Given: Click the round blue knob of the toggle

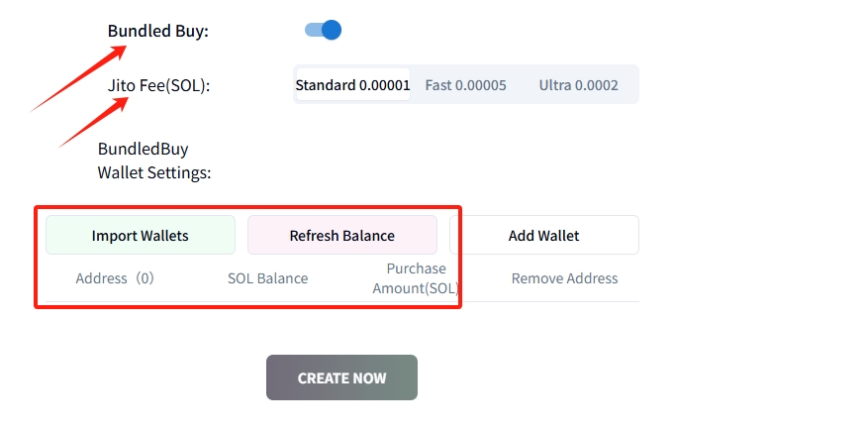Looking at the screenshot, I should click(332, 30).
